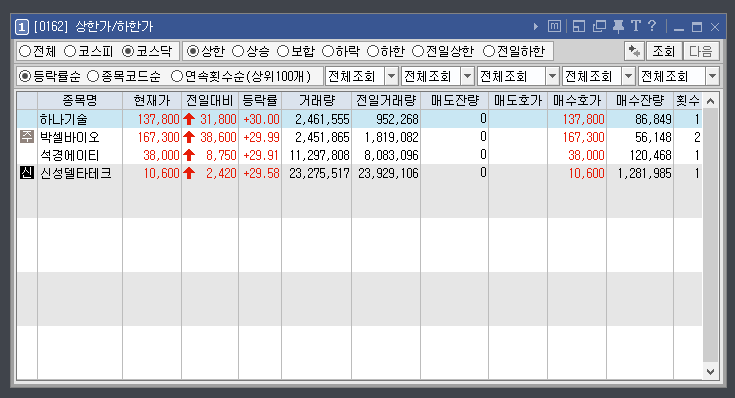Viewport: 735px width, 398px height.
Task: Click the 종목명 column header
Action: pos(80,101)
